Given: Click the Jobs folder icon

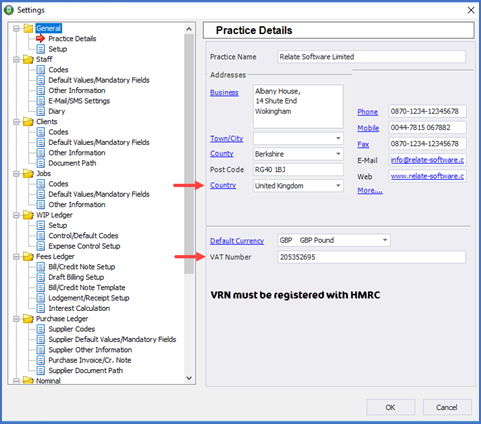Looking at the screenshot, I should [28, 174].
